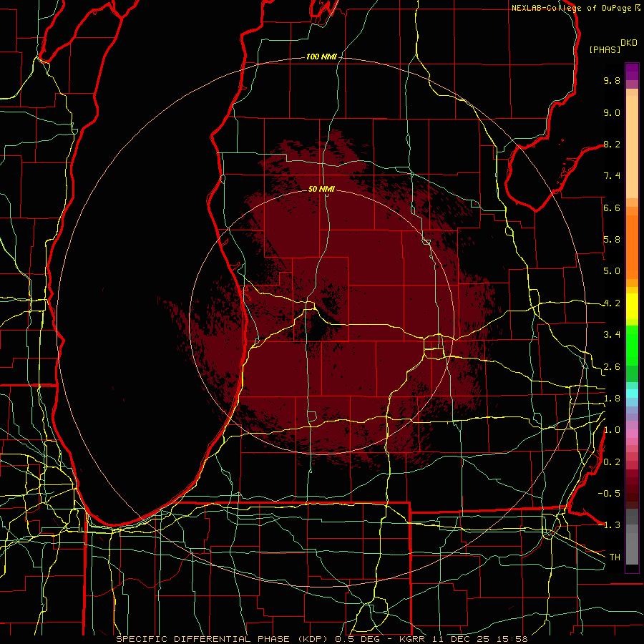Screen dimensions: 644x644
Task: Click the 7.4 scale value
Action: pos(612,176)
